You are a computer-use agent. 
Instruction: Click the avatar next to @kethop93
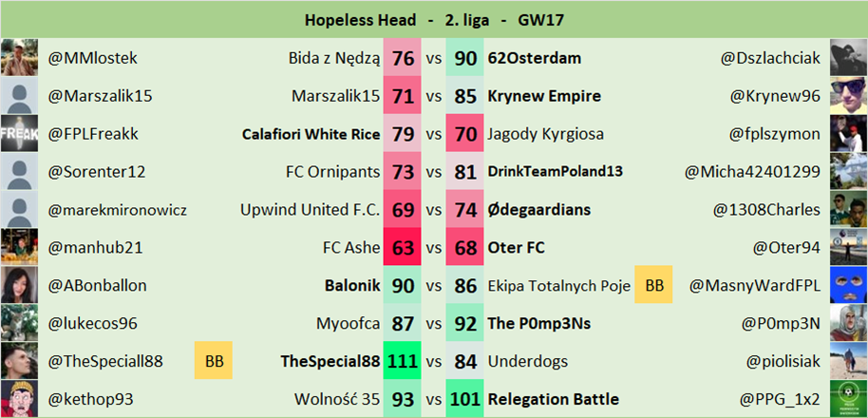coord(19,399)
